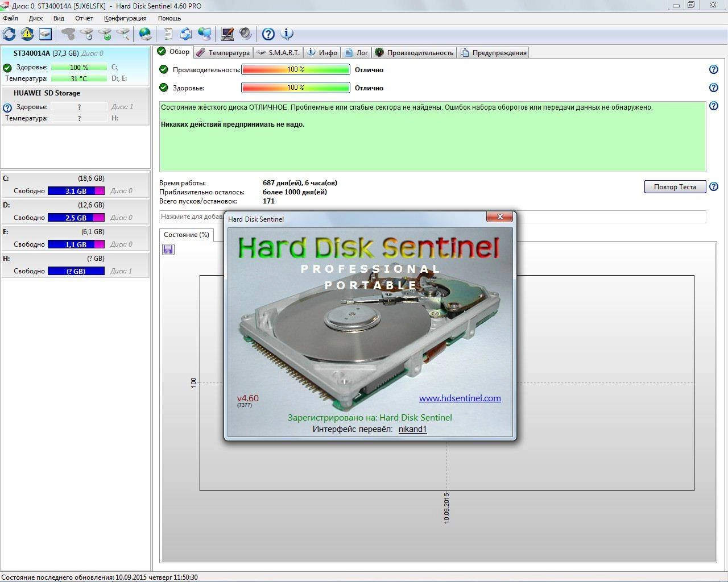Click the 31 °C temperature bar

coord(79,78)
